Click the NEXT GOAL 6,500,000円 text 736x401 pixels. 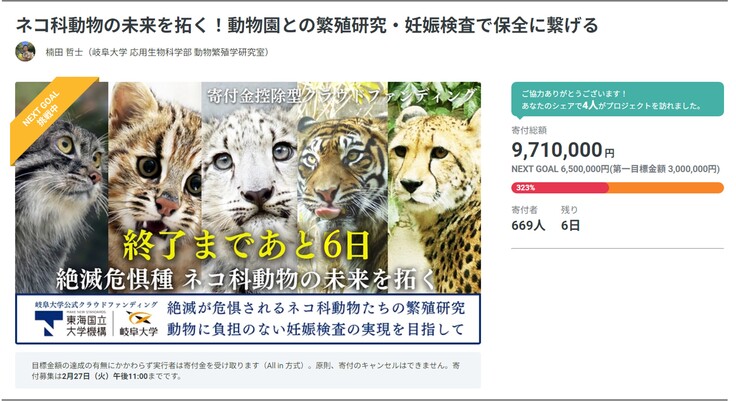click(x=560, y=169)
